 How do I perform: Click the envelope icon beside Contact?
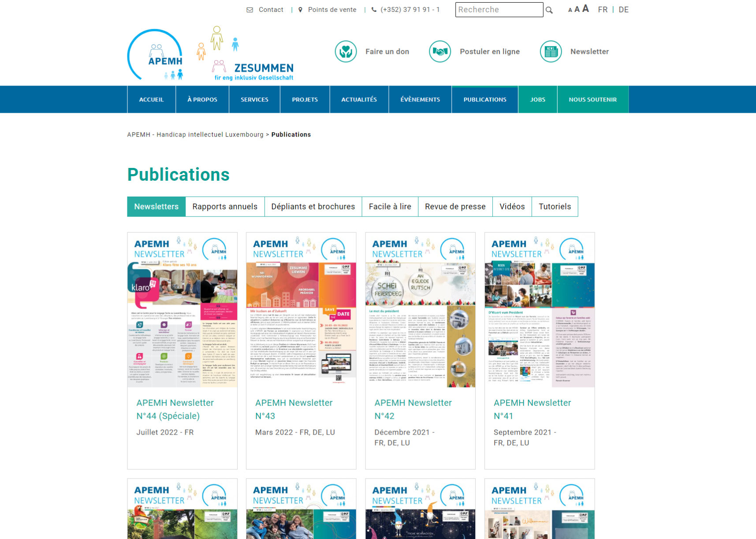point(250,10)
